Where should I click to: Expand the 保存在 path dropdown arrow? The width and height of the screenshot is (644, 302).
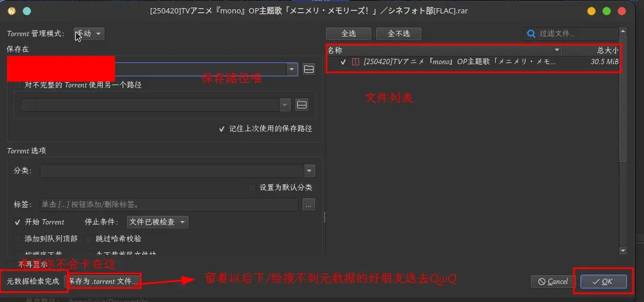pos(292,69)
